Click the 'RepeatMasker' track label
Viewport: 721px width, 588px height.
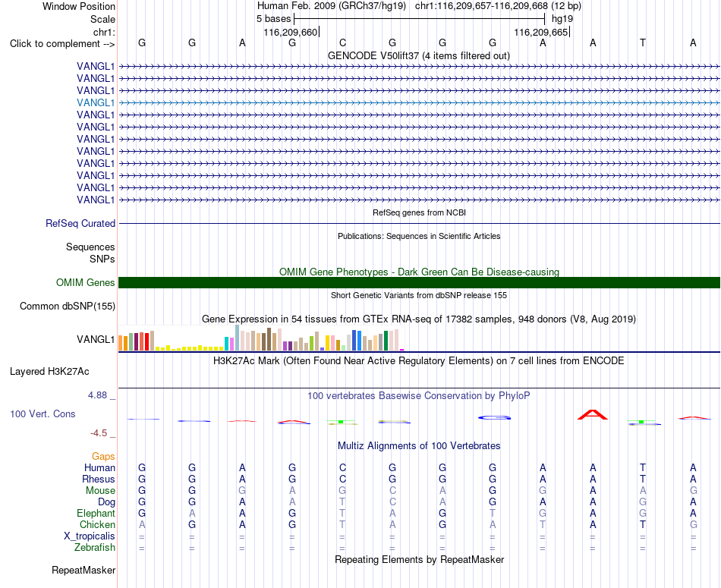pyautogui.click(x=83, y=570)
